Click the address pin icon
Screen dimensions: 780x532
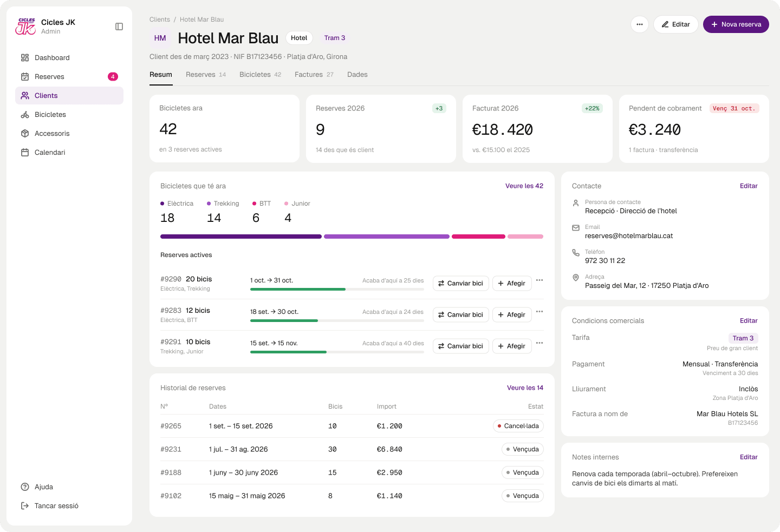point(576,278)
